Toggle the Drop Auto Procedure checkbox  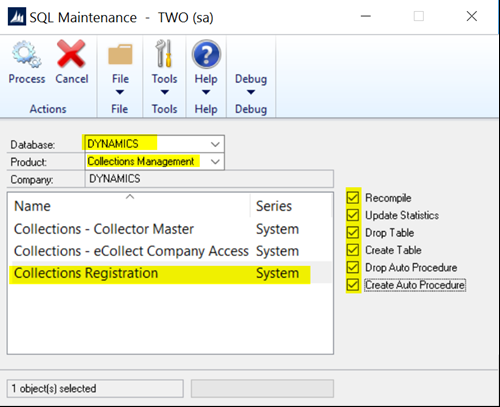tap(353, 267)
